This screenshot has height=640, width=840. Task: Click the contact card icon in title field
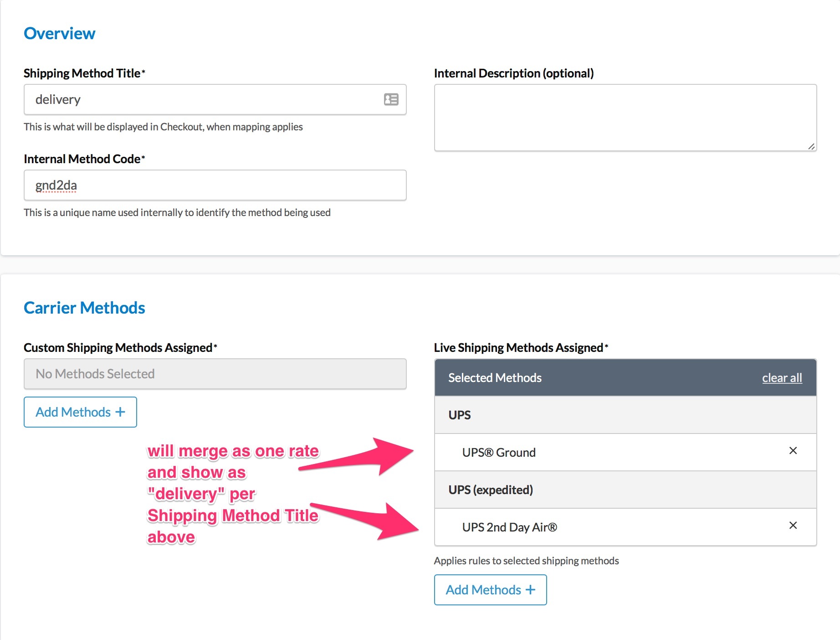tap(391, 99)
